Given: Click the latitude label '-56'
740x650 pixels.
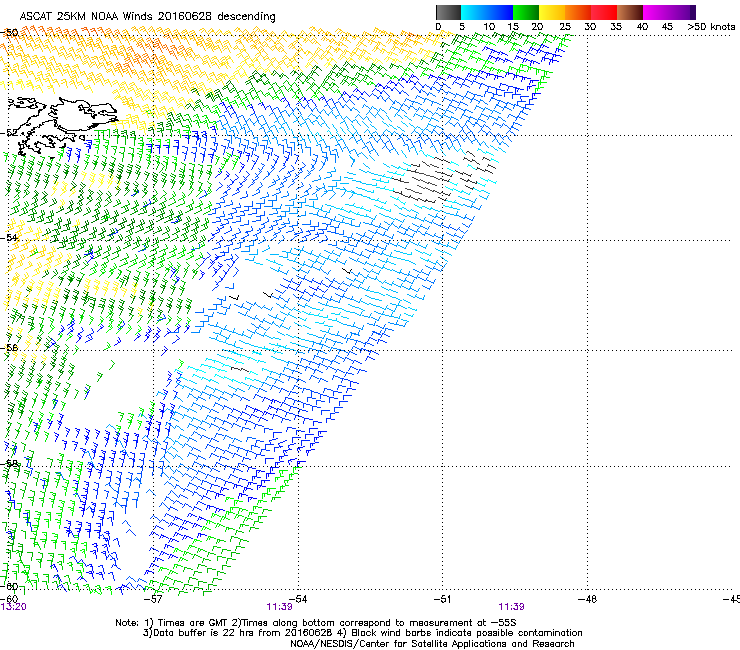Looking at the screenshot, I should [9, 348].
